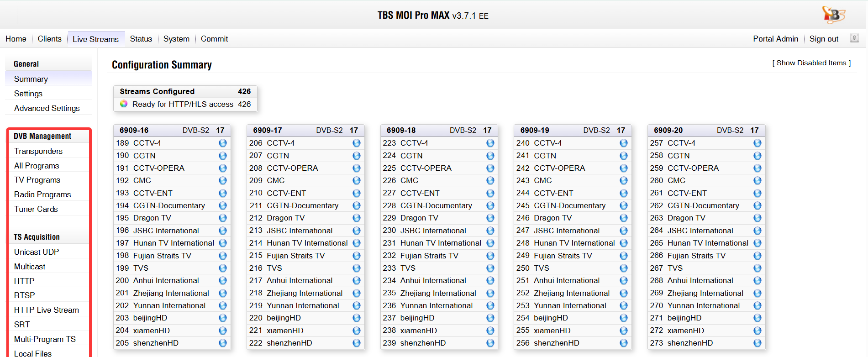Select HTTP Live Stream acquisition
This screenshot has width=868, height=357.
coord(47,310)
